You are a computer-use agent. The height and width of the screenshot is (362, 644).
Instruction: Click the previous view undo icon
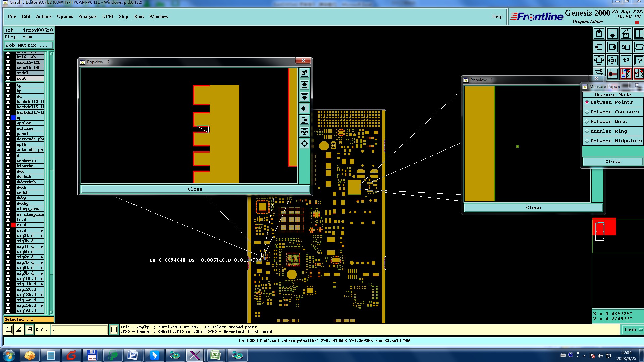tap(626, 47)
